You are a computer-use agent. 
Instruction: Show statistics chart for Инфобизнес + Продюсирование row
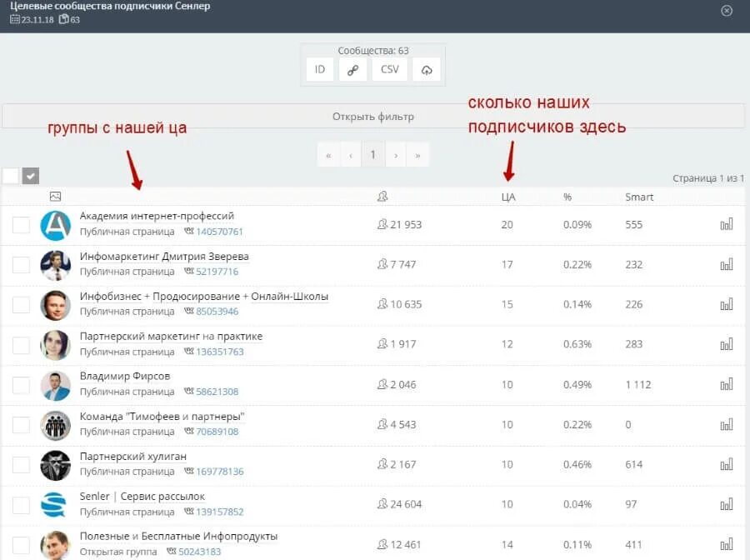tap(727, 304)
